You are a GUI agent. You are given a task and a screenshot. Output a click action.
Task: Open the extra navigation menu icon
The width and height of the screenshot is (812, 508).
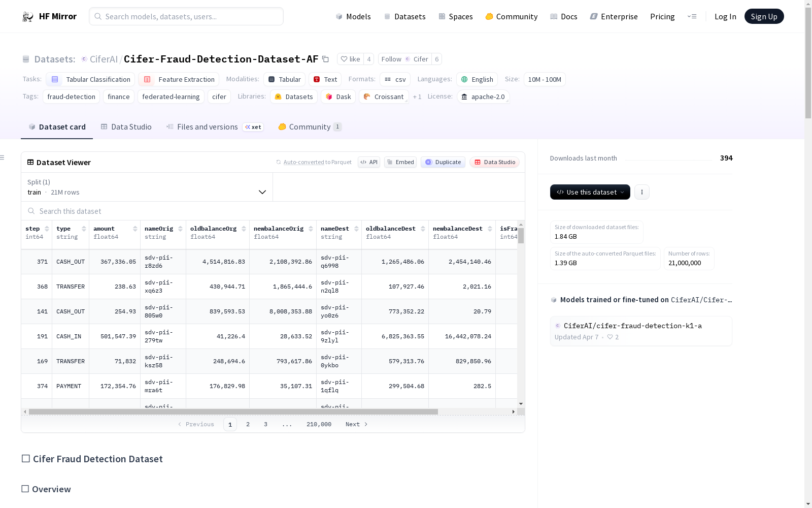[x=692, y=16]
